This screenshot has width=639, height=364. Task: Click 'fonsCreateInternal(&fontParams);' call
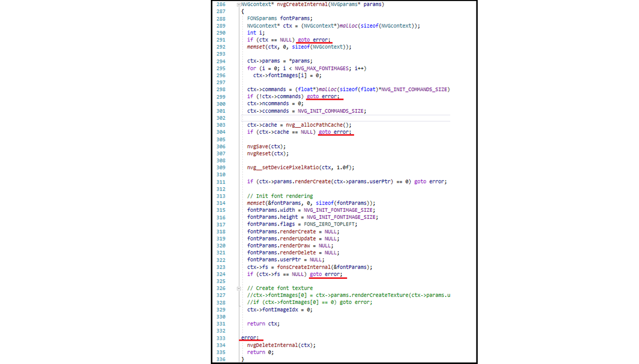point(324,267)
